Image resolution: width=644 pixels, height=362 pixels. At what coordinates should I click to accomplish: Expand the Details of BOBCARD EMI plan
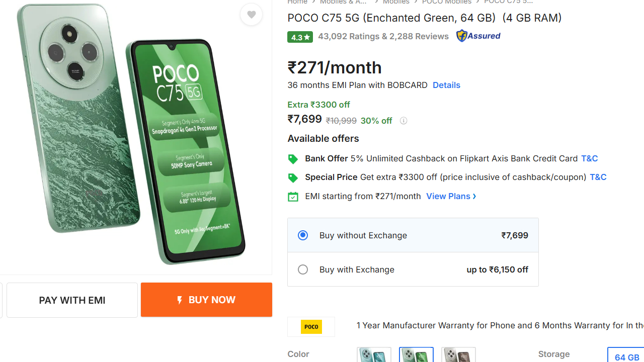446,85
